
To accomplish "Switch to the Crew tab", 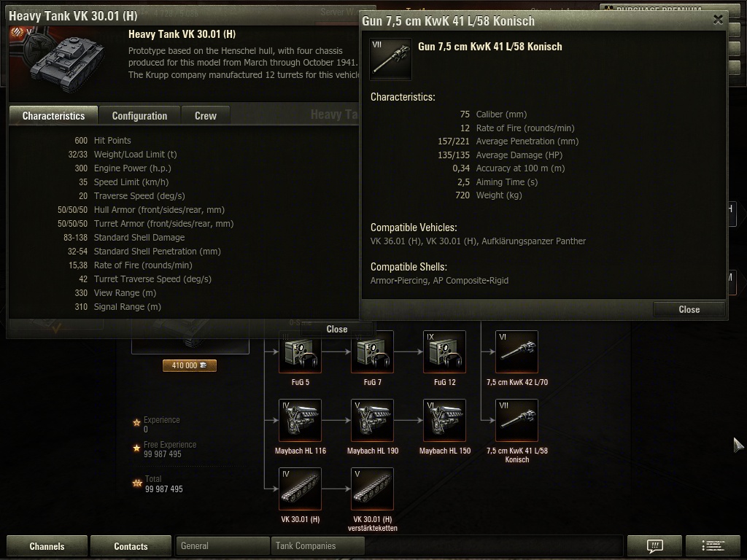I will (206, 116).
